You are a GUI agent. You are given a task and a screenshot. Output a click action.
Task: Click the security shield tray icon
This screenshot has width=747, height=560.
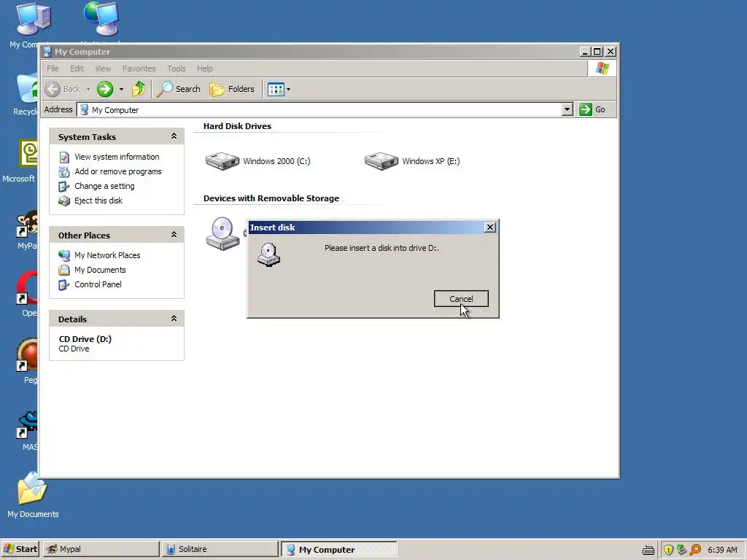(x=668, y=550)
